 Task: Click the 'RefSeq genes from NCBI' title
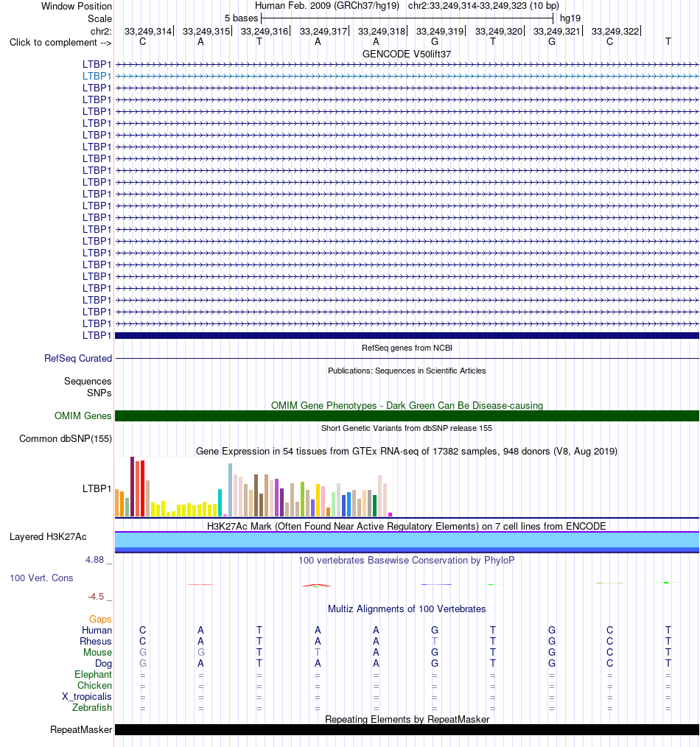coord(407,348)
